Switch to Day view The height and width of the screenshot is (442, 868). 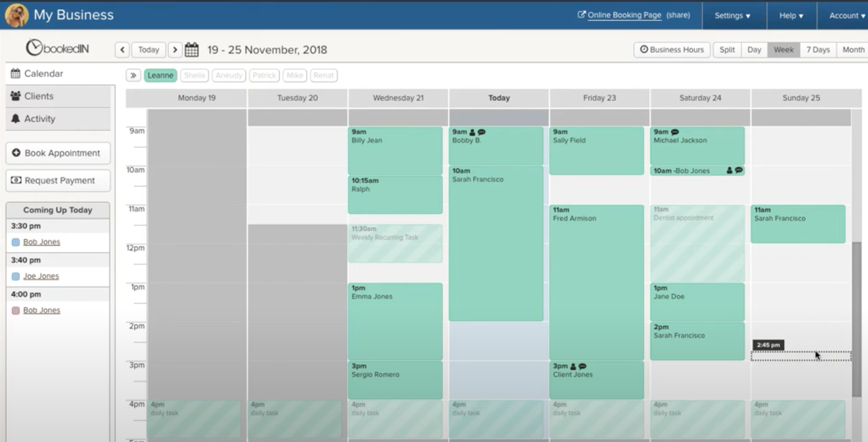click(754, 50)
